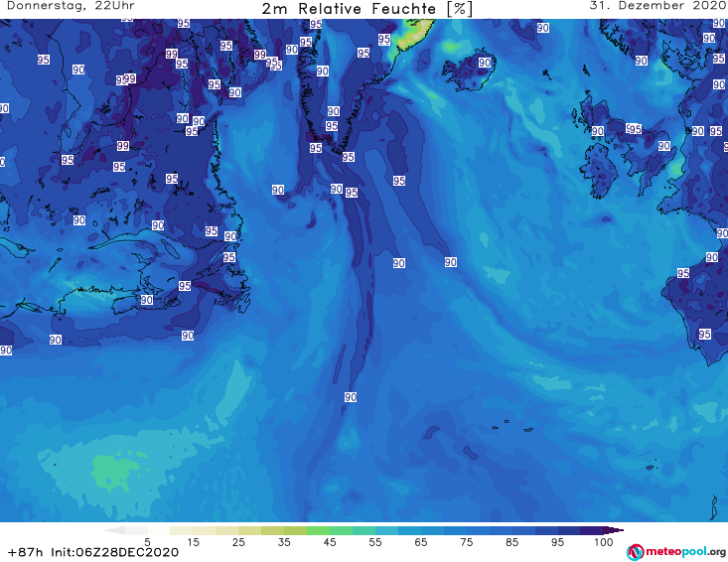
Task: Select the '31. Dezember 2020' date label
Action: 657,6
